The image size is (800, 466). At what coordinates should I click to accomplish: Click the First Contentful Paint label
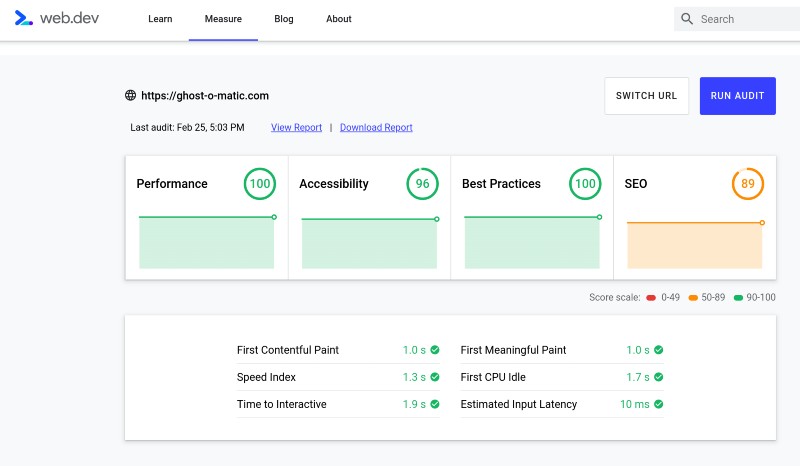click(288, 350)
